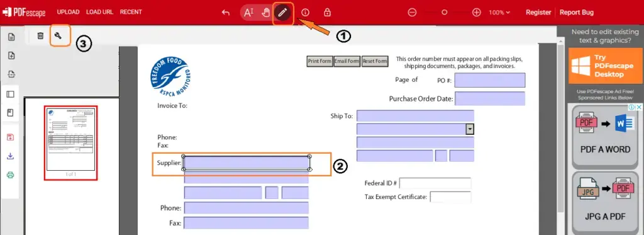
Task: Open the document info icon
Action: [x=305, y=13]
